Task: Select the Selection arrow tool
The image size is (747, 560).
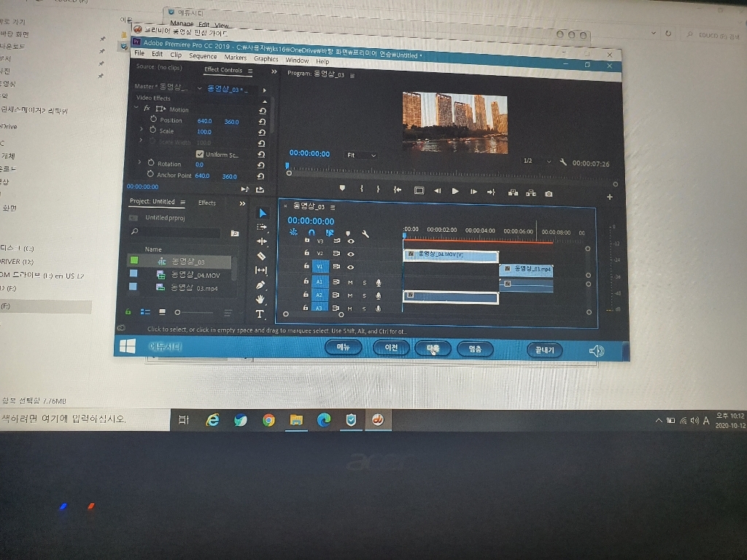Action: (x=263, y=213)
